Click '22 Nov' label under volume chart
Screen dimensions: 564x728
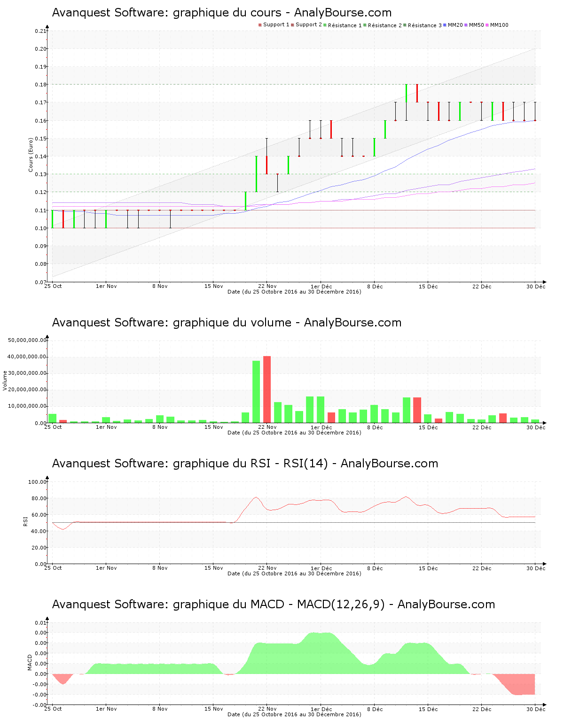click(x=267, y=427)
